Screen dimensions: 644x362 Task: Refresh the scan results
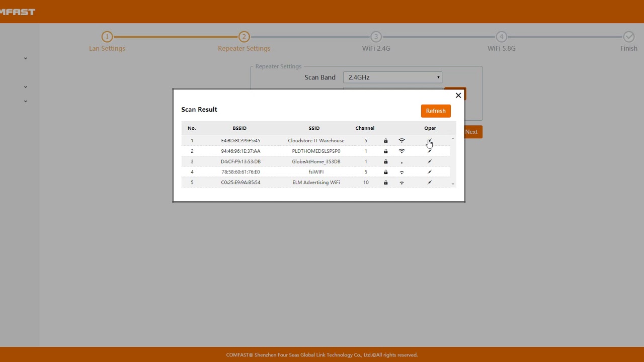[x=436, y=111]
